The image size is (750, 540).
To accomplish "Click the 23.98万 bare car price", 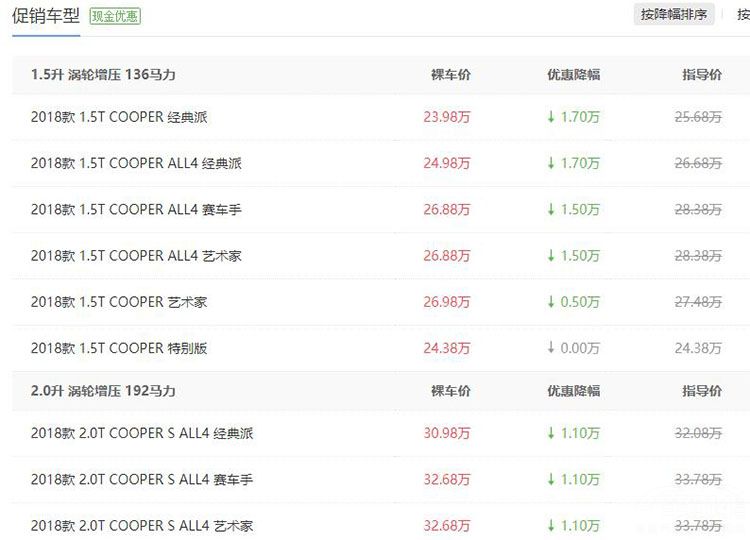I will point(447,117).
